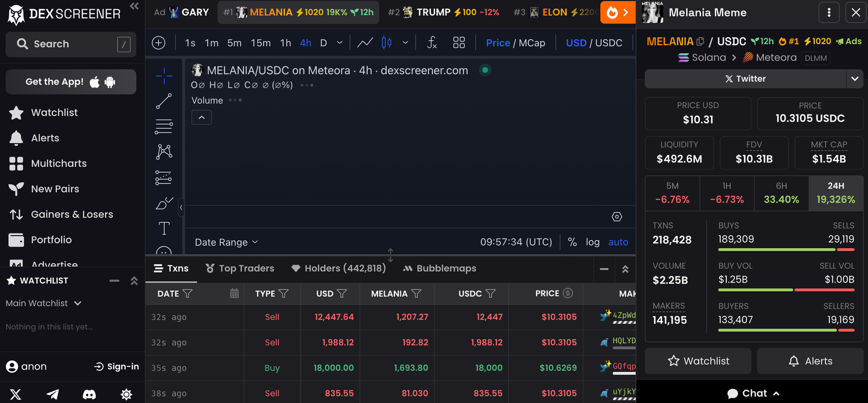The width and height of the screenshot is (868, 403).
Task: Select the 15m timeframe
Action: pyautogui.click(x=260, y=43)
